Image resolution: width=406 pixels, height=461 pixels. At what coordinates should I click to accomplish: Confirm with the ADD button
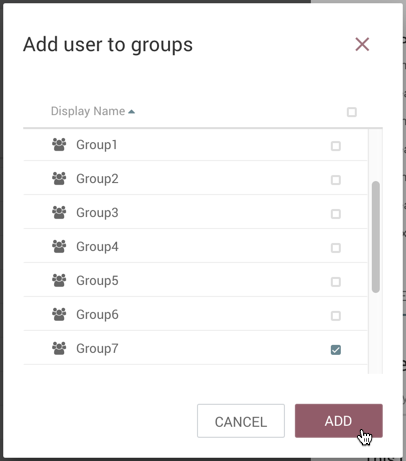pyautogui.click(x=339, y=421)
